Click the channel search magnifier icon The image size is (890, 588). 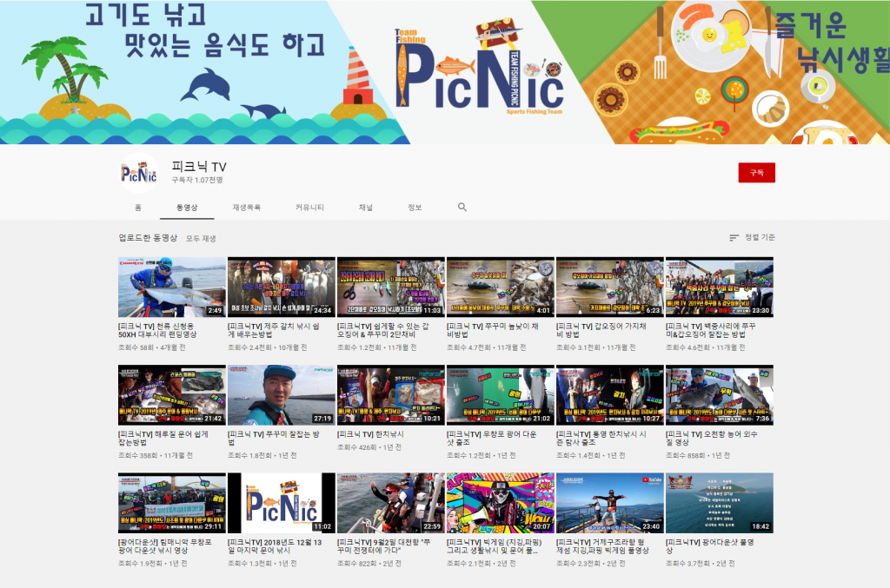pos(462,208)
